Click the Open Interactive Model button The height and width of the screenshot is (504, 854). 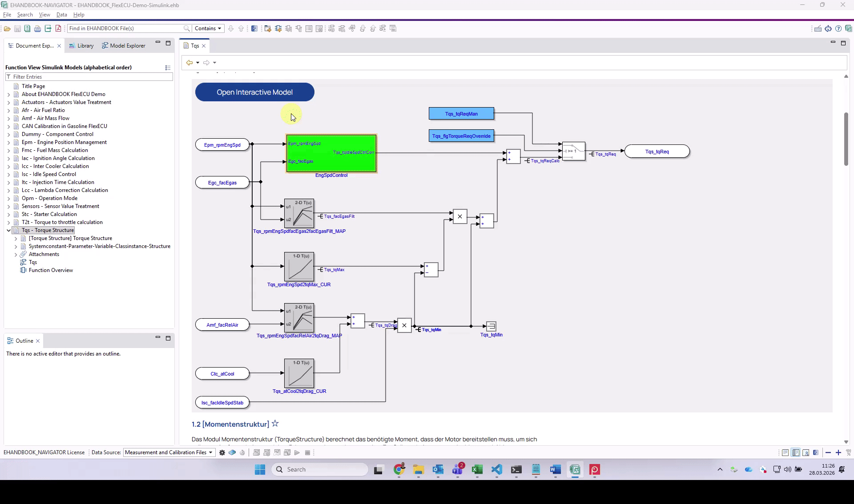pyautogui.click(x=254, y=92)
